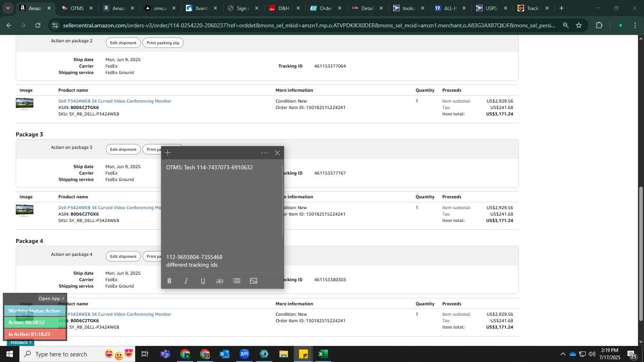Click the package 3 monitor product thumbnail
The width and height of the screenshot is (644, 362).
pyautogui.click(x=25, y=210)
